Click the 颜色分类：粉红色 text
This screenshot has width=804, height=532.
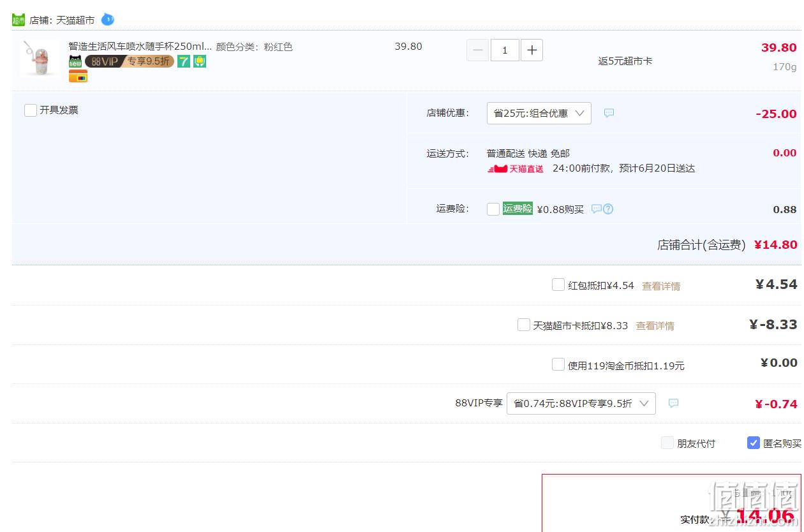tap(255, 47)
